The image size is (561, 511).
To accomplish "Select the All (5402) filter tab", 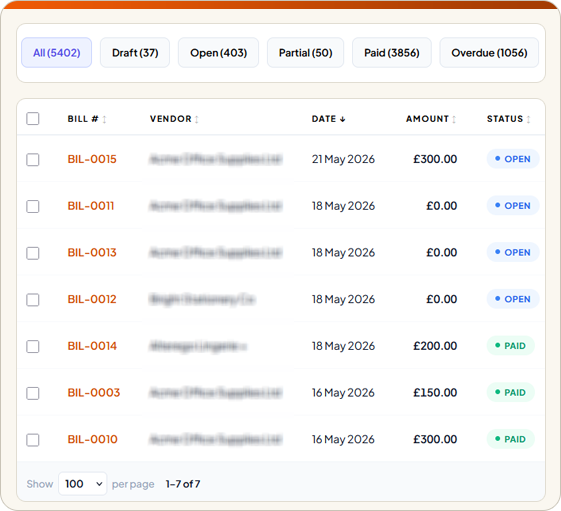I will (x=57, y=53).
